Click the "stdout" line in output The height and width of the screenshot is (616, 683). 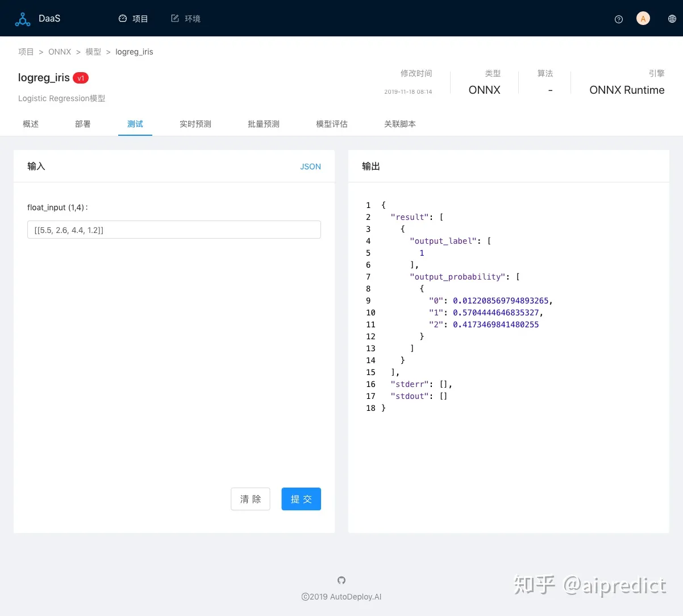[419, 396]
